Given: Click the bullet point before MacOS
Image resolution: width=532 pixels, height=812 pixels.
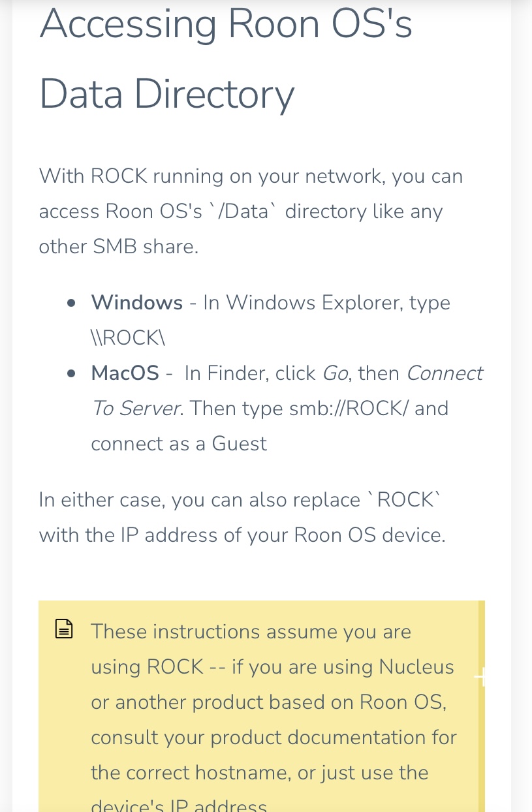Looking at the screenshot, I should click(72, 374).
